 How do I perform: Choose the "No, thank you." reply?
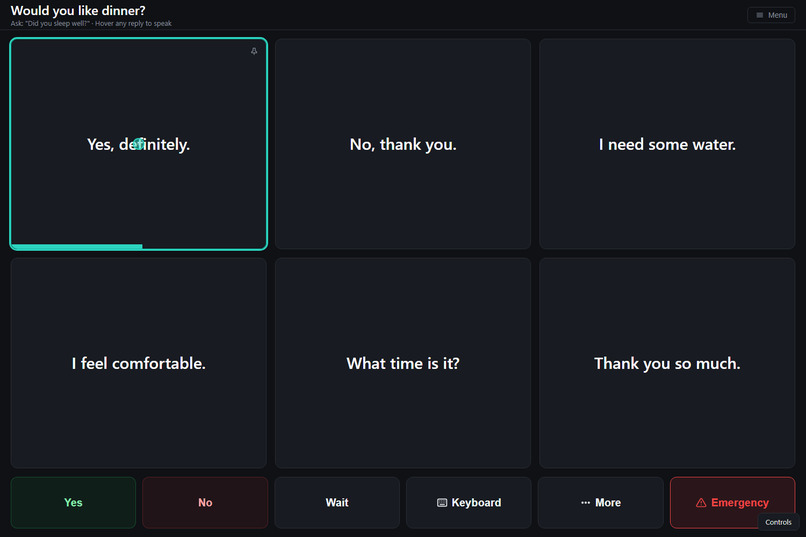402,144
